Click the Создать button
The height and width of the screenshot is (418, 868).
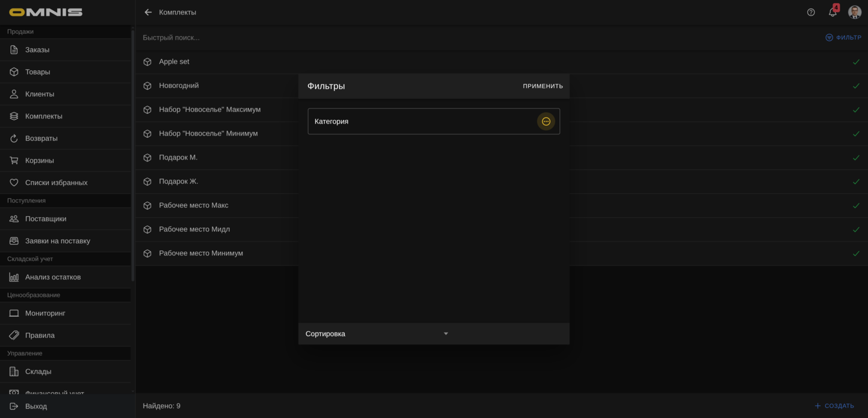[834, 406]
